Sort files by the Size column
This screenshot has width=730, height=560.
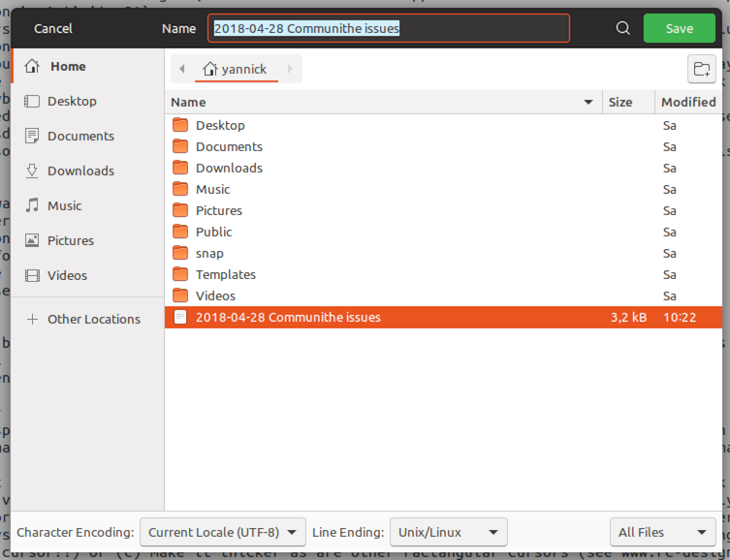628,102
